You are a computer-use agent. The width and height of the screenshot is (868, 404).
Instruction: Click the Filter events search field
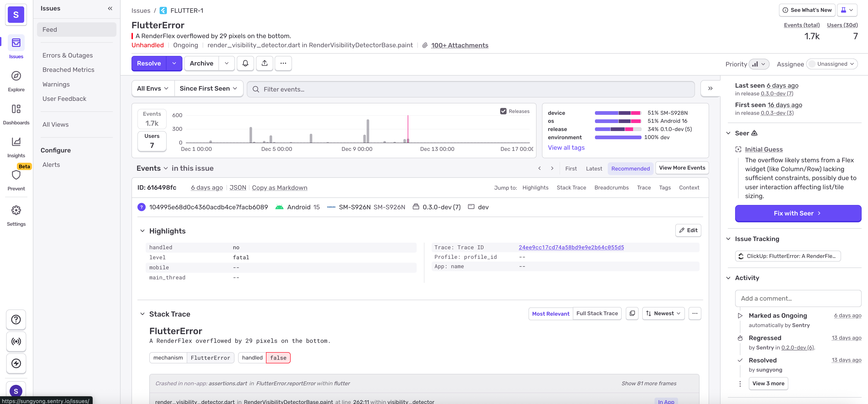[x=471, y=89]
